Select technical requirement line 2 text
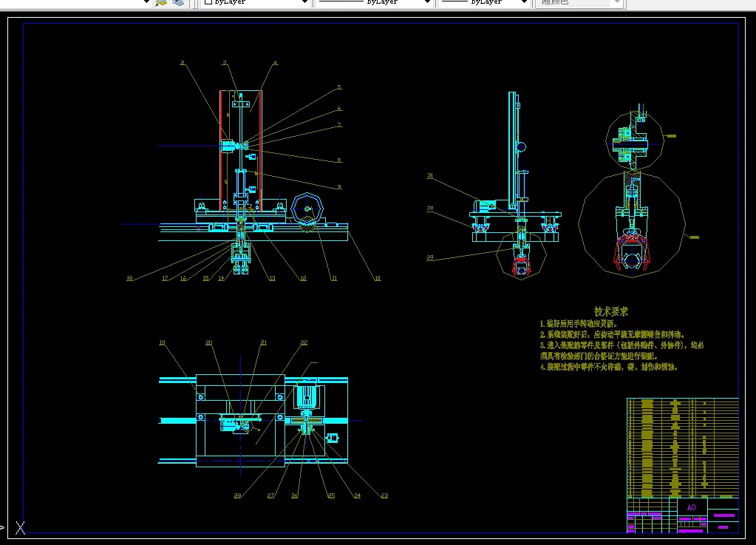756x545 pixels. coord(612,334)
